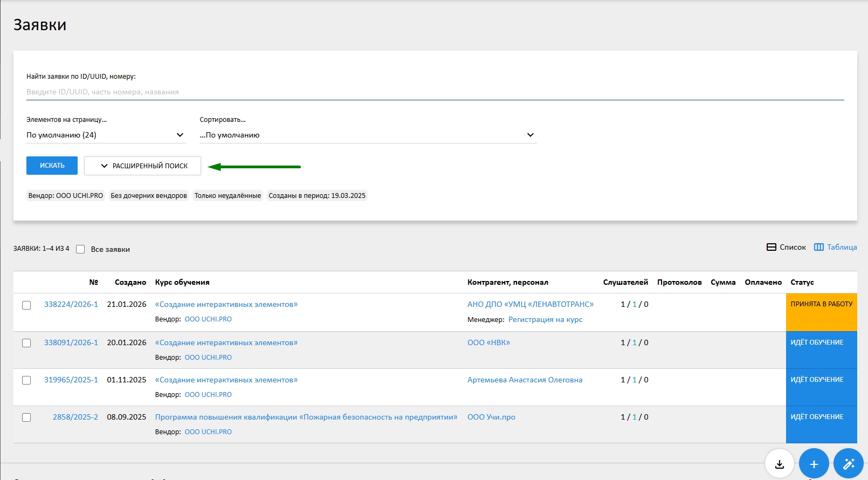Click the 'Создано' column header
The width and height of the screenshot is (868, 480).
pyautogui.click(x=130, y=282)
